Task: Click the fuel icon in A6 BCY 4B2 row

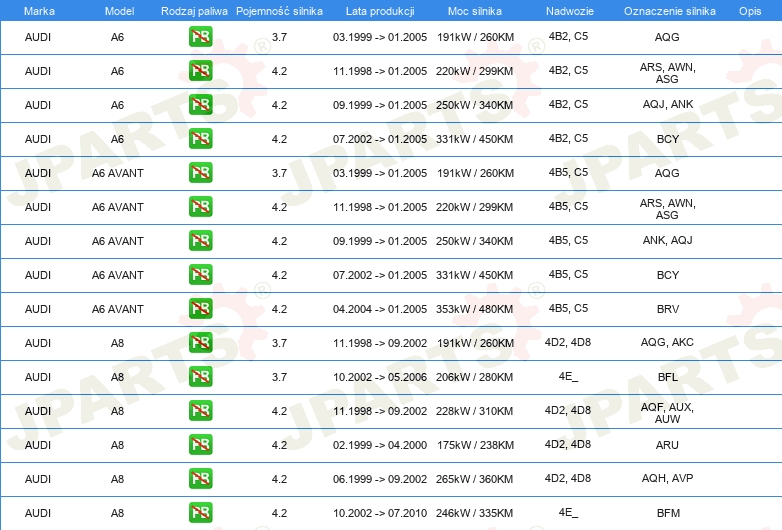Action: [x=200, y=139]
